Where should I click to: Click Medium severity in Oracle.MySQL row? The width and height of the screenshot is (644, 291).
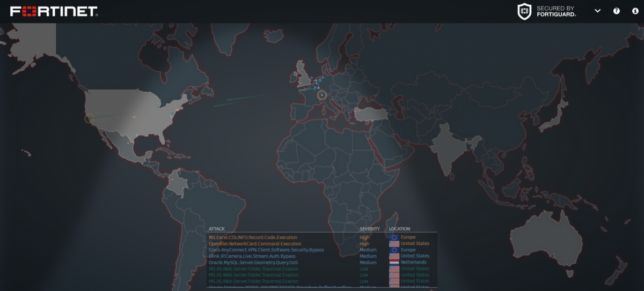(368, 263)
